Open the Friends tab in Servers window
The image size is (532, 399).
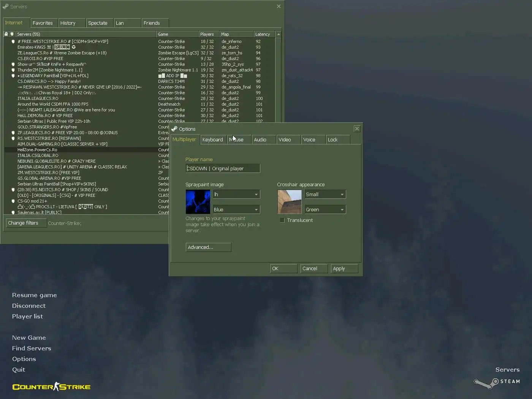tap(155, 23)
